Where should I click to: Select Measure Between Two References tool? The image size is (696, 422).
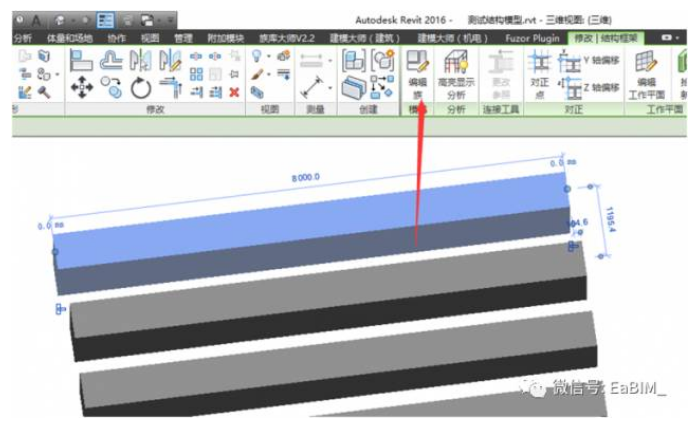point(312,87)
